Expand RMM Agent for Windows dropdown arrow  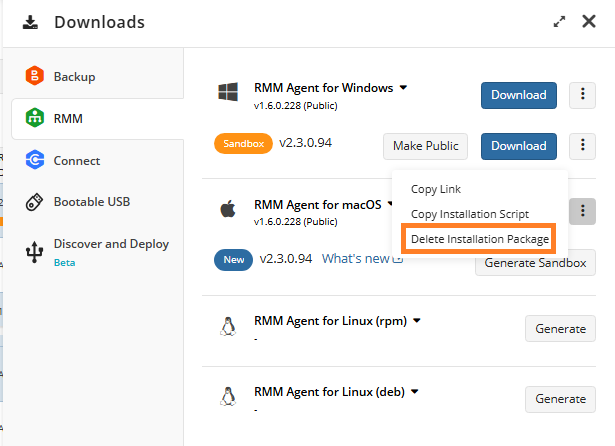(403, 87)
